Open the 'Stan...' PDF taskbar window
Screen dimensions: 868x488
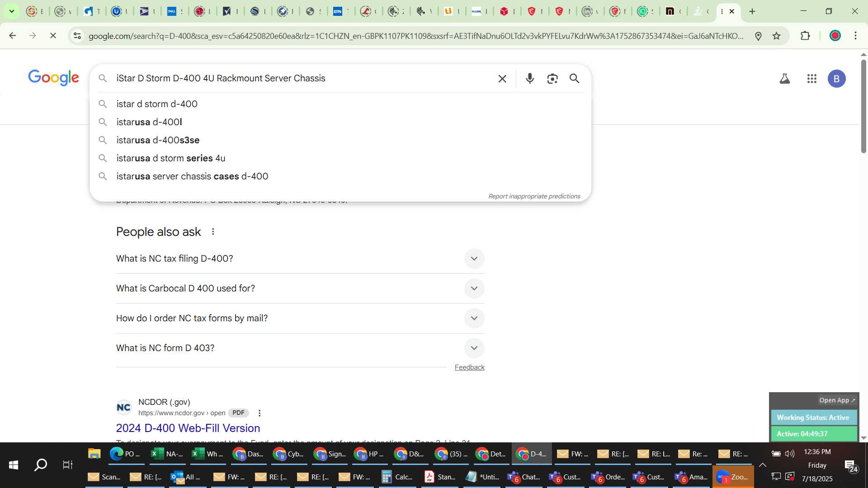click(440, 477)
